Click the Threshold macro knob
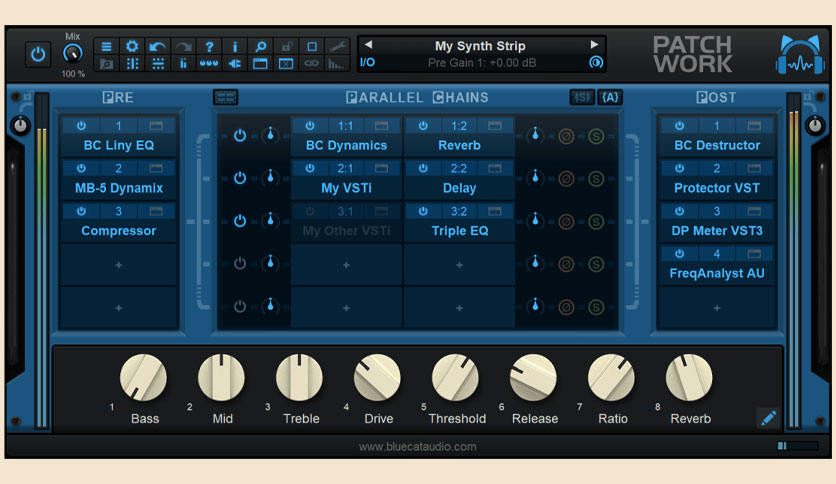The height and width of the screenshot is (484, 836). point(455,377)
